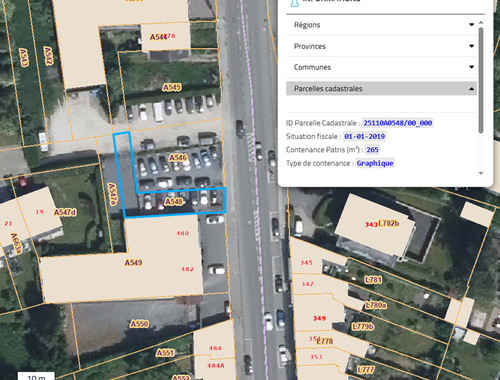Expand the Communes section
500x380 pixels.
click(381, 67)
